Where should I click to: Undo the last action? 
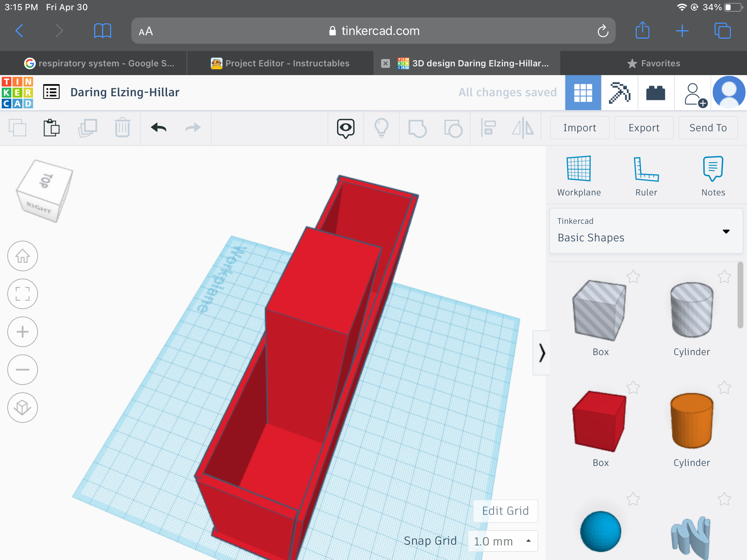tap(158, 128)
